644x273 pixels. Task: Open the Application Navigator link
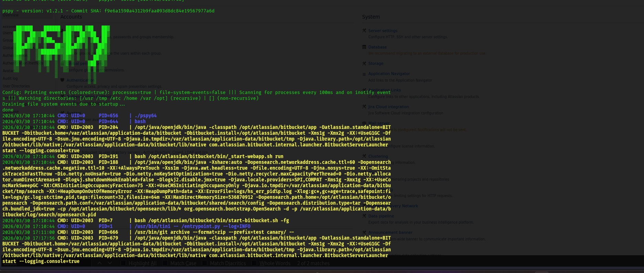pyautogui.click(x=389, y=74)
